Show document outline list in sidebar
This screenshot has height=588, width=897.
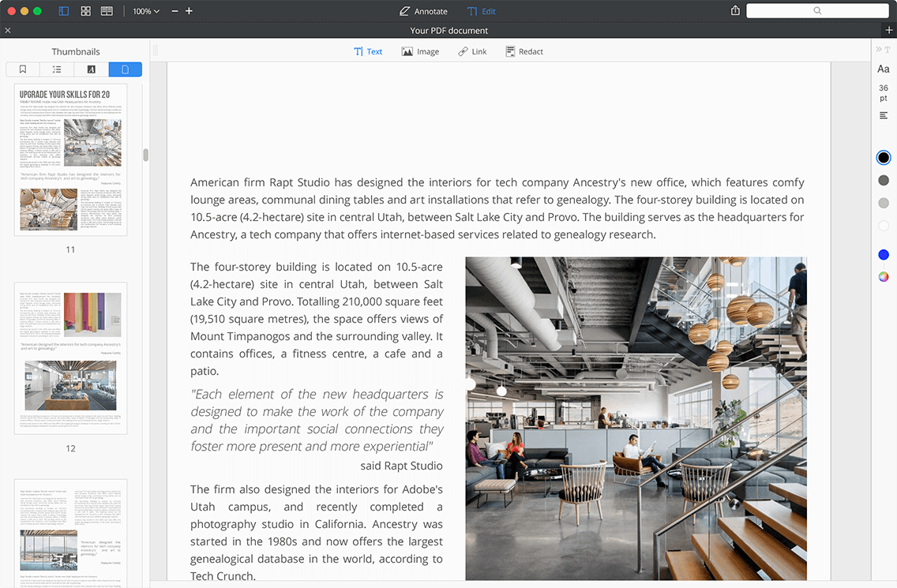point(57,69)
